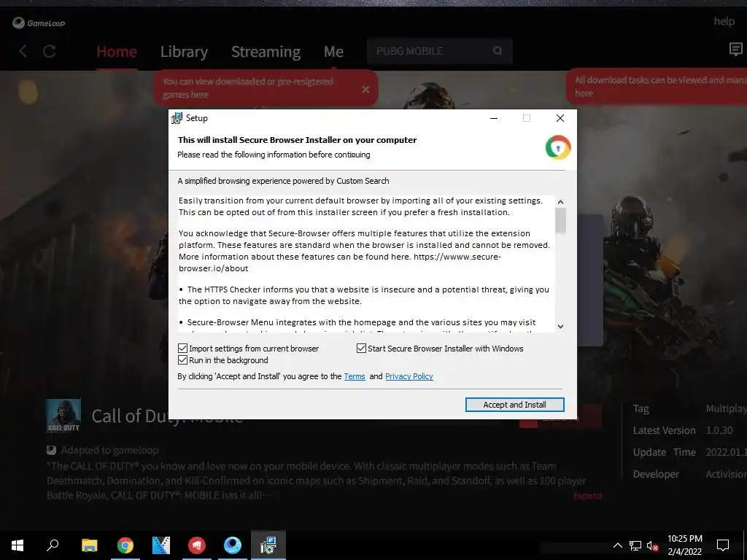This screenshot has height=560, width=747.
Task: Dismiss the downloaded games tooltip
Action: (365, 89)
